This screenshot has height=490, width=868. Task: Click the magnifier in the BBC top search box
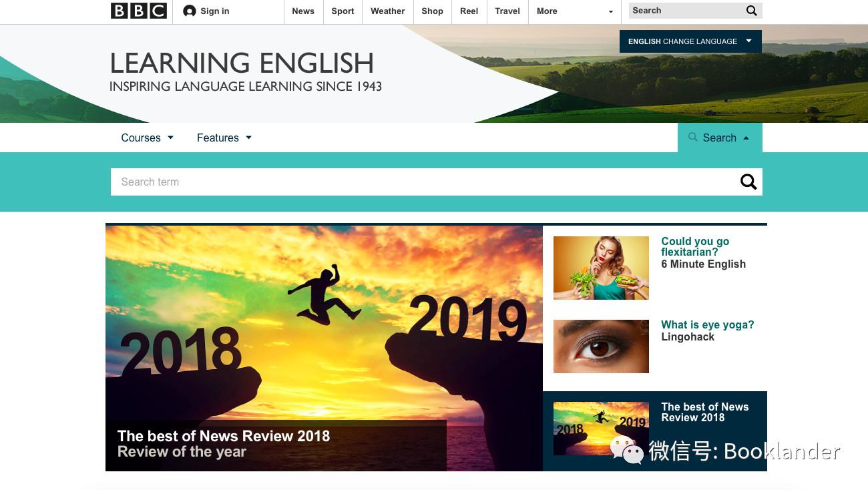coord(752,11)
